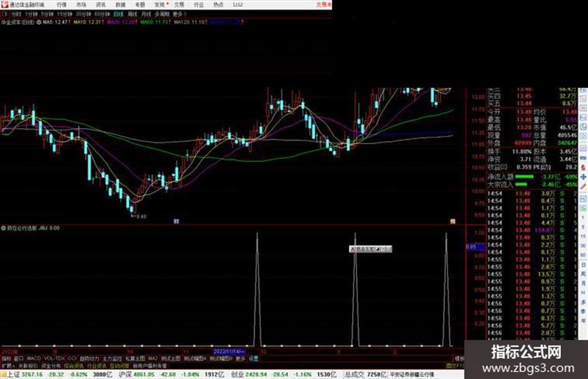Select the 周线 weekly chart tab
Viewport: 588px width, 379px height.
pyautogui.click(x=133, y=14)
